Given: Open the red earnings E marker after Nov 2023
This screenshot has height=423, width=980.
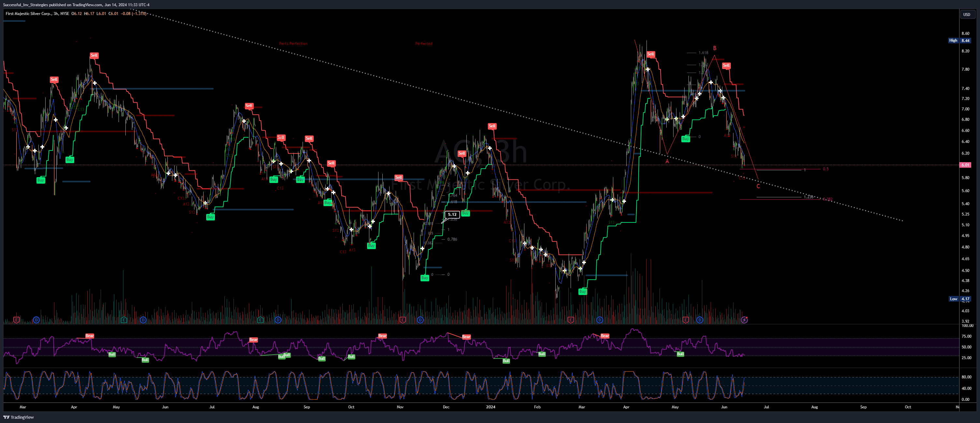Looking at the screenshot, I should [x=403, y=320].
